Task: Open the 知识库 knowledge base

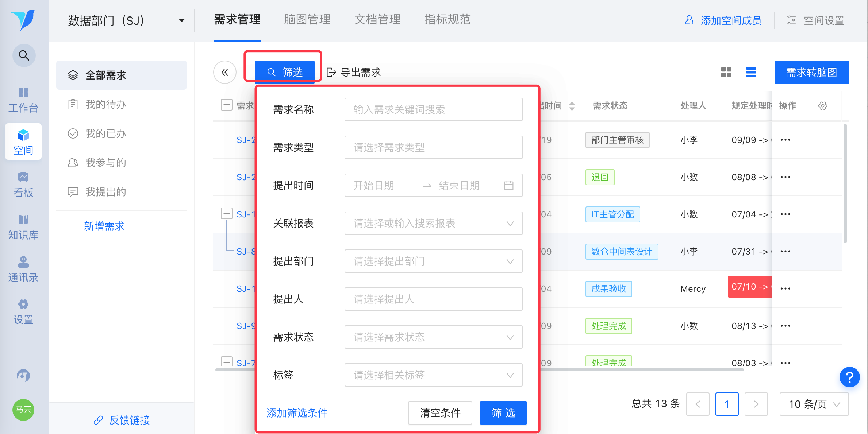Action: (x=23, y=227)
